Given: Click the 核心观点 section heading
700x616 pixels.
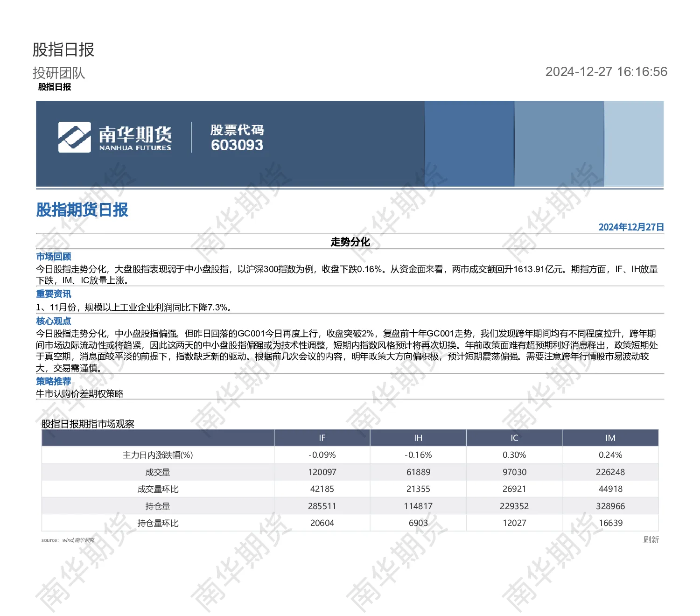Looking at the screenshot, I should pos(54,321).
